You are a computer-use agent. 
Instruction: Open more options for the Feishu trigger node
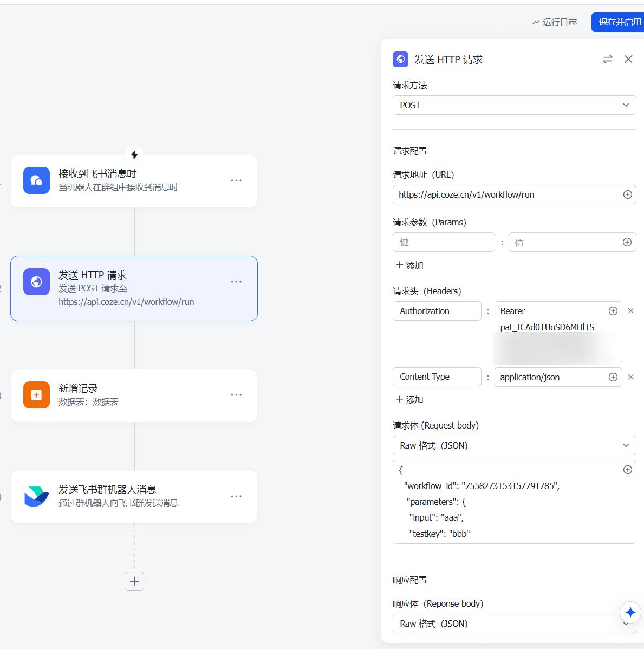pos(236,180)
